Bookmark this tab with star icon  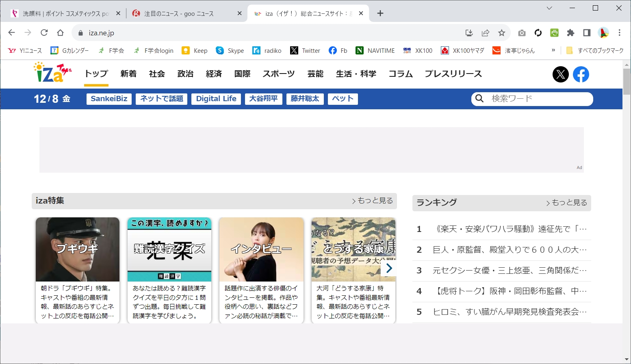pos(501,33)
